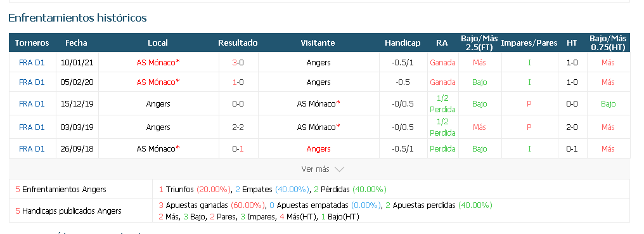This screenshot has height=234, width=644.
Task: Select AS Mónaco local team on 05/02/20
Action: tap(158, 82)
